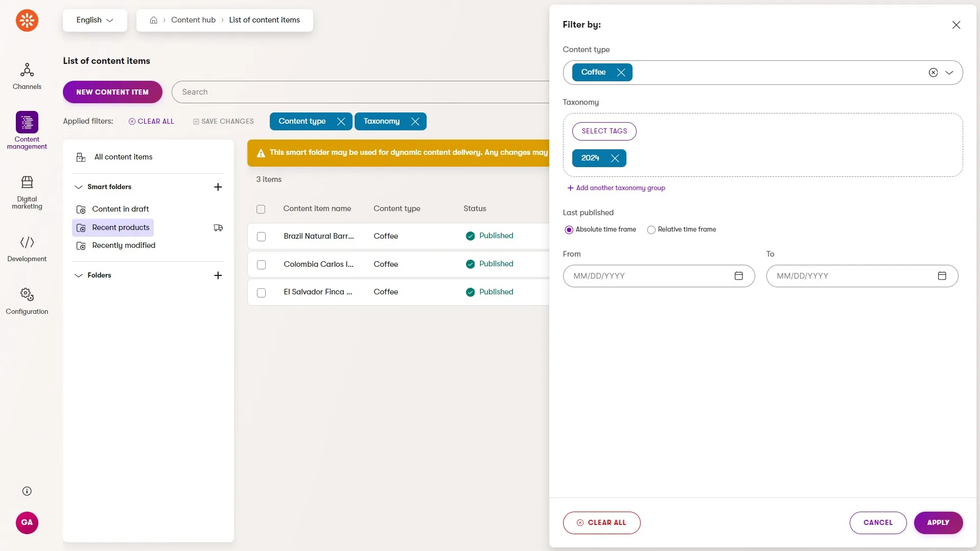This screenshot has width=980, height=551.
Task: Click the warning triangle in the banner
Action: pos(261,153)
